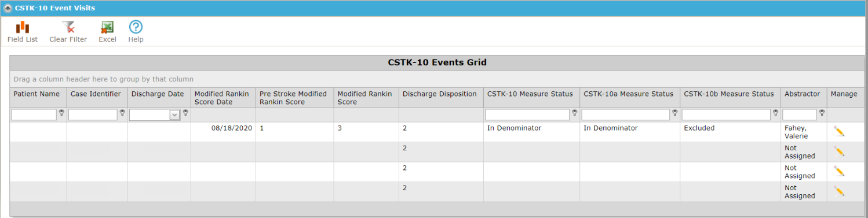Open the filter menu for Patient Name
Image resolution: width=868 pixels, height=218 pixels.
pyautogui.click(x=61, y=113)
